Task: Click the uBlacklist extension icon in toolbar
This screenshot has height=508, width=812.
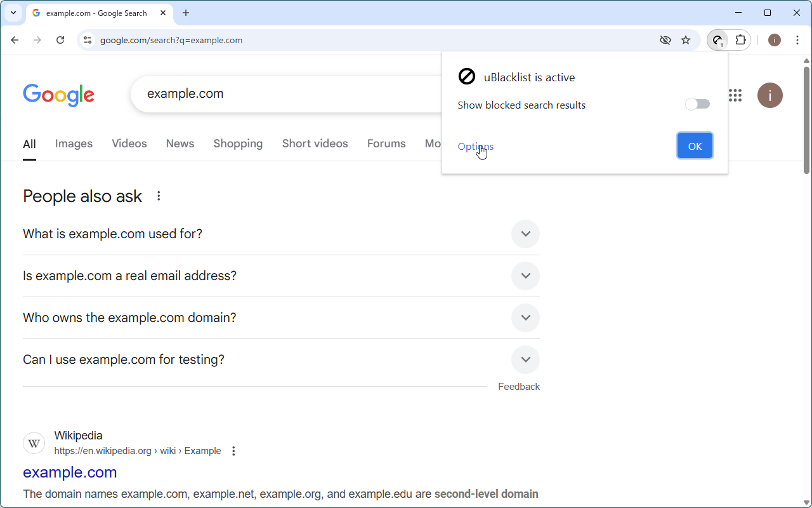Action: pos(717,40)
